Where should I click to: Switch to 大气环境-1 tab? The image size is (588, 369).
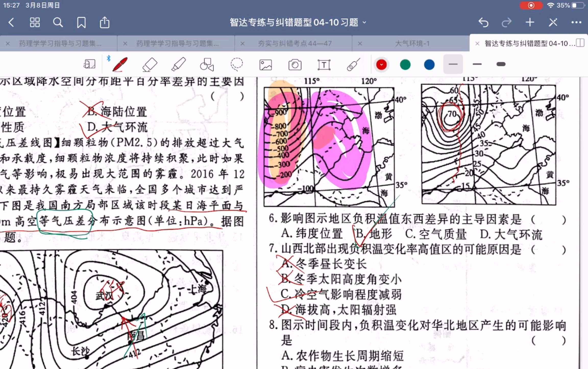pyautogui.click(x=412, y=43)
